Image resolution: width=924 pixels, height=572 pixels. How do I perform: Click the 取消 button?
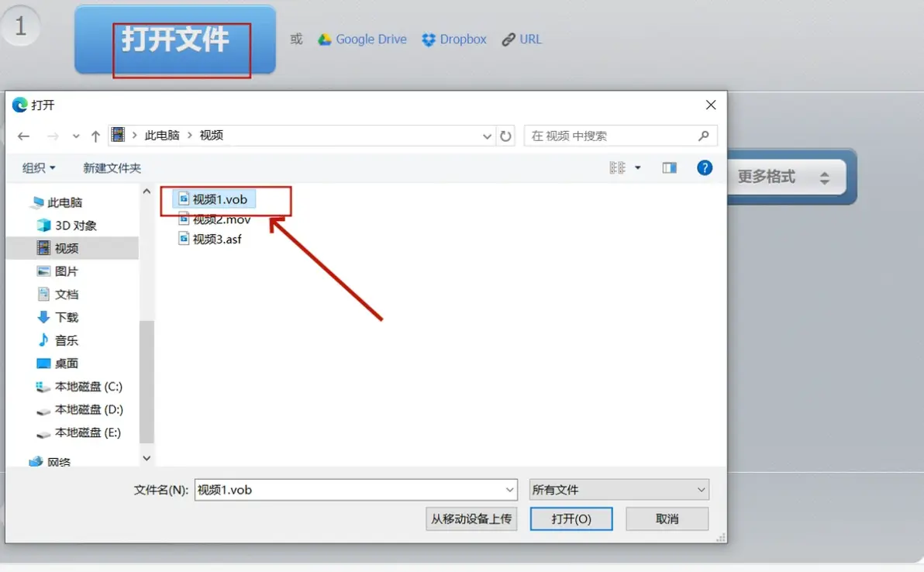coord(667,519)
